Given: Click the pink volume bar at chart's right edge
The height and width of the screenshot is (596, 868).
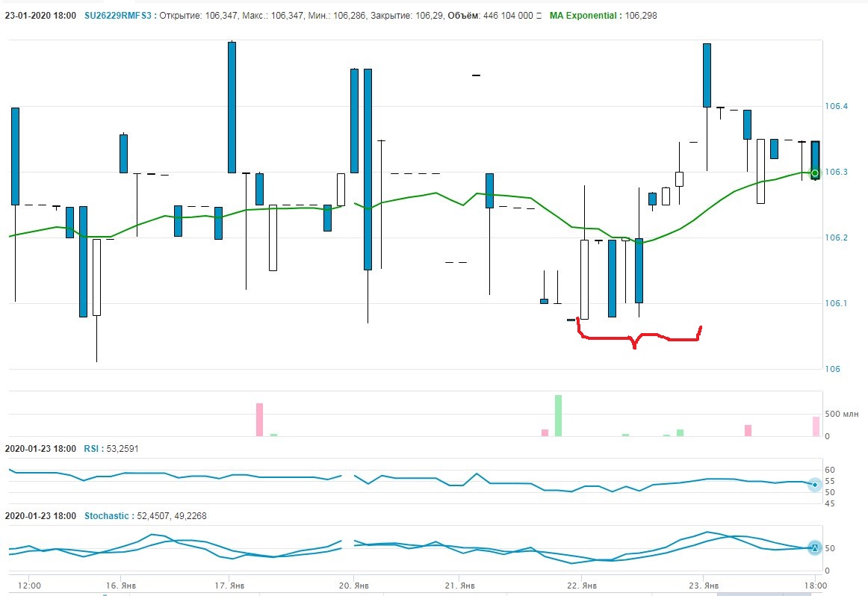Looking at the screenshot, I should 816,426.
